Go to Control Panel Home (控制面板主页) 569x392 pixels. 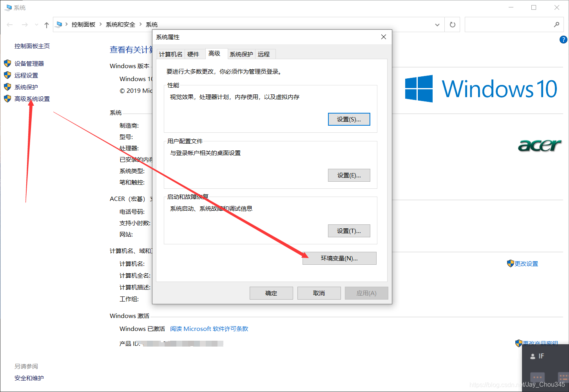point(32,46)
